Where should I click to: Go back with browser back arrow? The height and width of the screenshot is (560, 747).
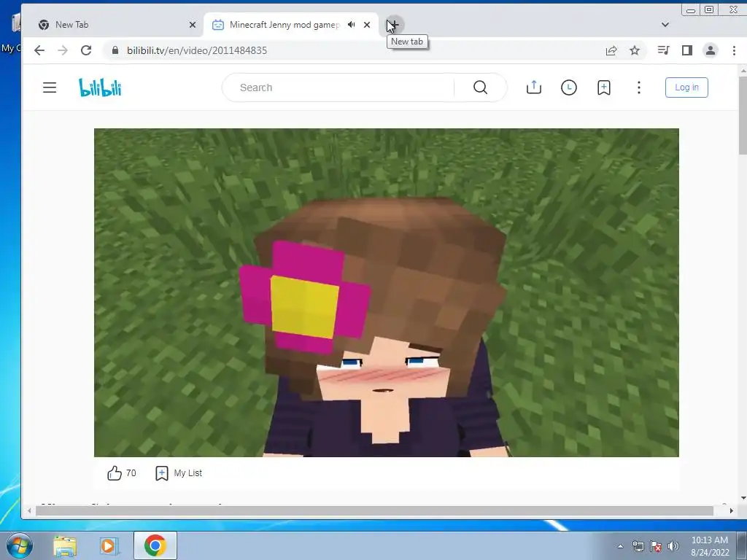(39, 50)
